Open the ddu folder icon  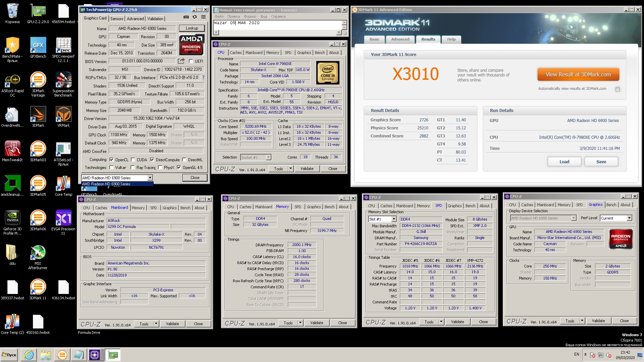point(12,255)
